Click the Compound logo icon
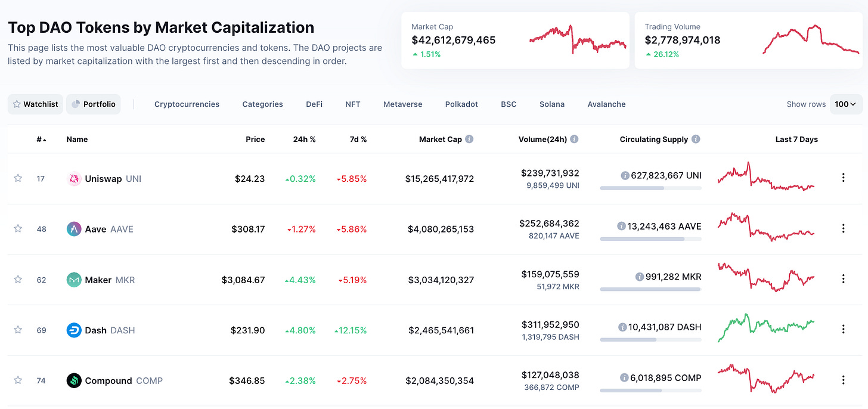Viewport: 868px width, 409px height. 74,380
